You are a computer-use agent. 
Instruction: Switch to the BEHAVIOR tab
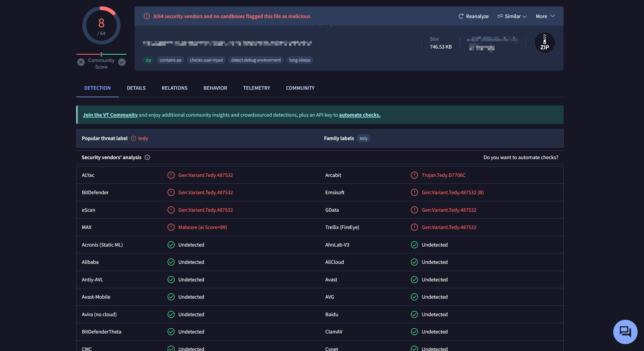pos(215,88)
